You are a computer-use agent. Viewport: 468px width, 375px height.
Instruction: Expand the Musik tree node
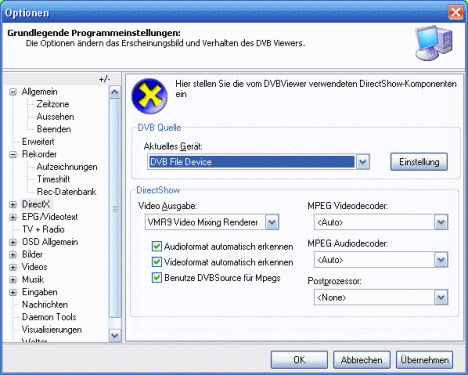[x=13, y=280]
